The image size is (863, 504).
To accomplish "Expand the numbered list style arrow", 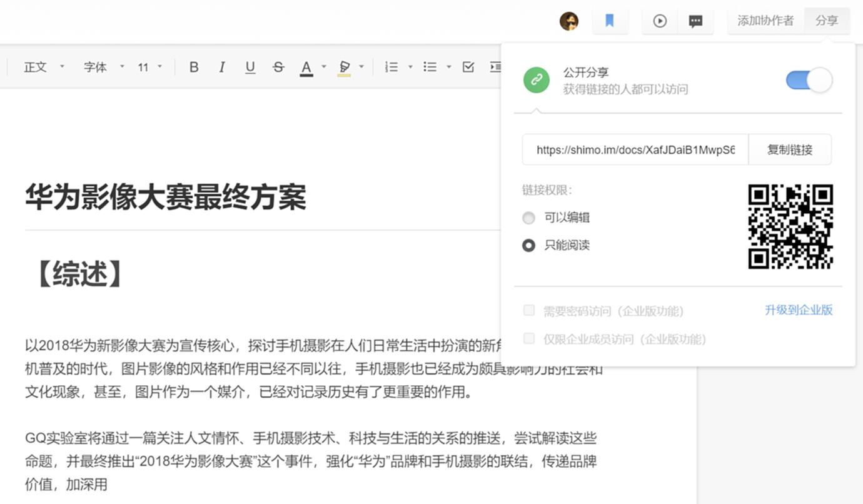I will (x=410, y=67).
